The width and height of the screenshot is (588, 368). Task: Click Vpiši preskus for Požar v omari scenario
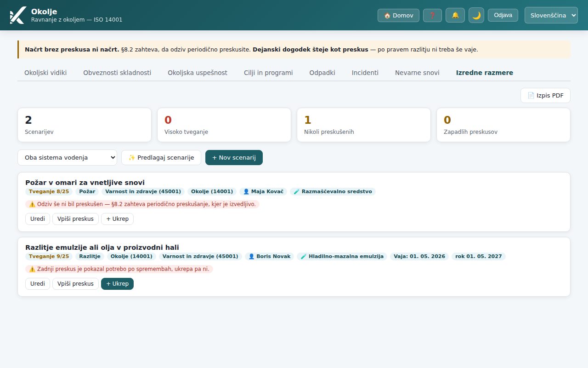(x=75, y=219)
